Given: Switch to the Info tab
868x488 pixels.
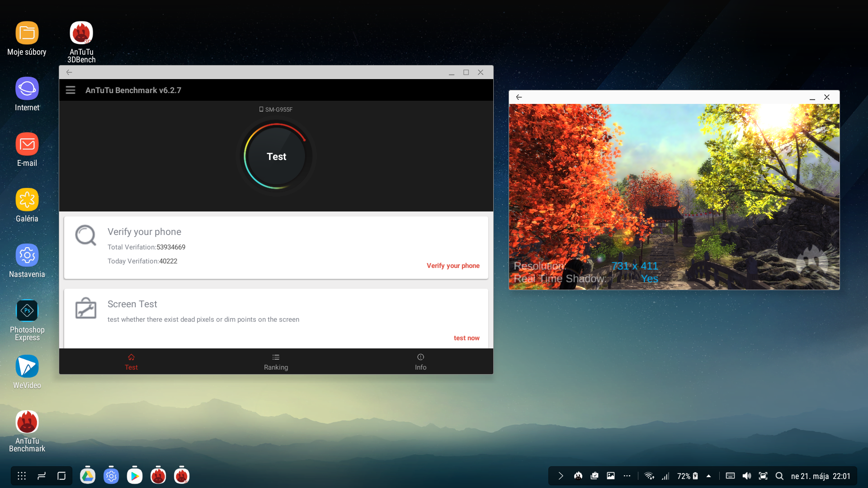Looking at the screenshot, I should pyautogui.click(x=420, y=361).
